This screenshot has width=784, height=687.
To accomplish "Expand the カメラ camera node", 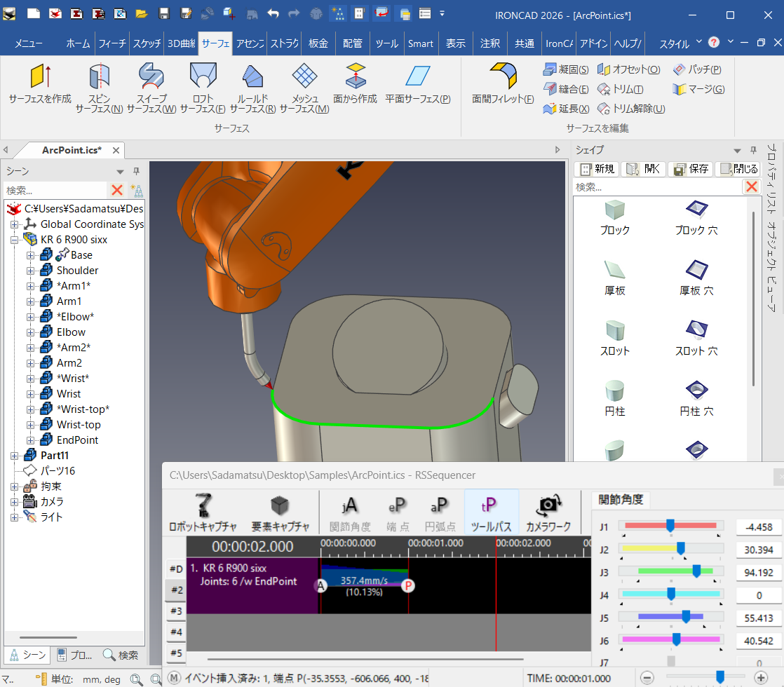I will (15, 502).
